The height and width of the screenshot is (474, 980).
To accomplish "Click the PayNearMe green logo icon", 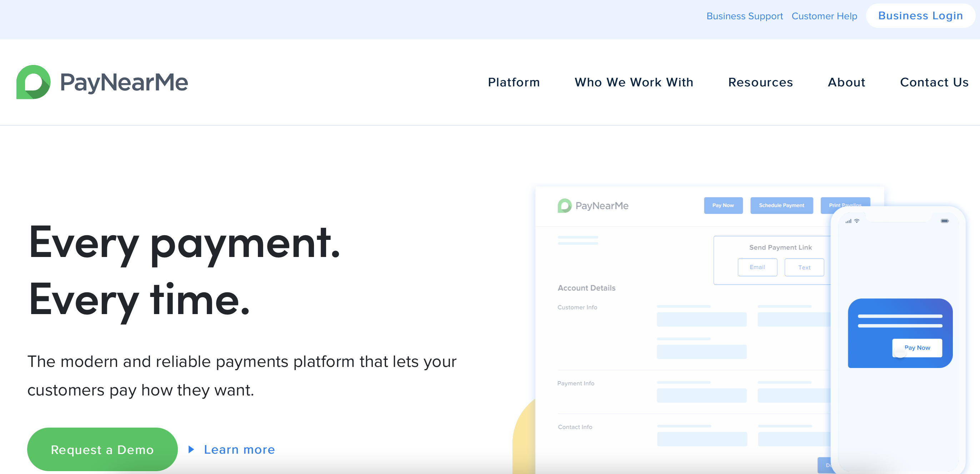I will (x=34, y=82).
